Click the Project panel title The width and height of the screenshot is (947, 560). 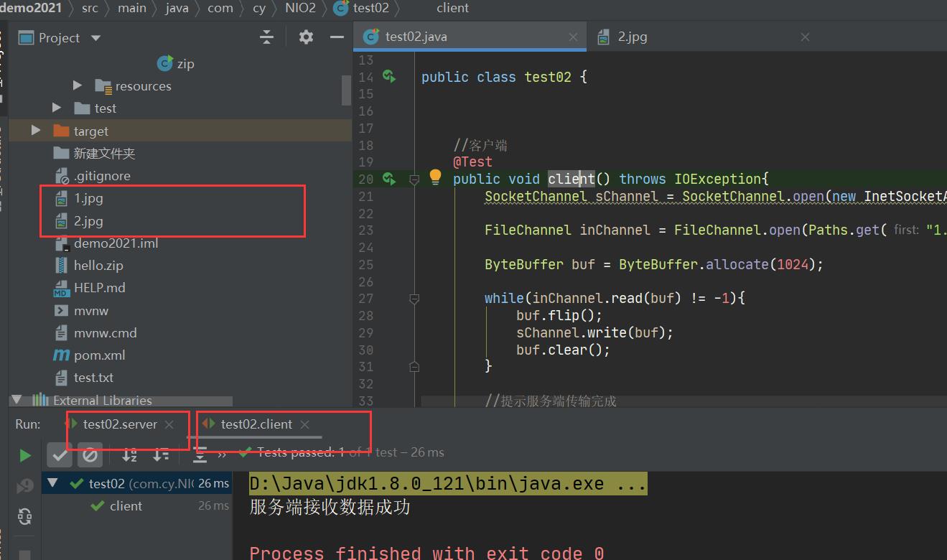pos(59,38)
